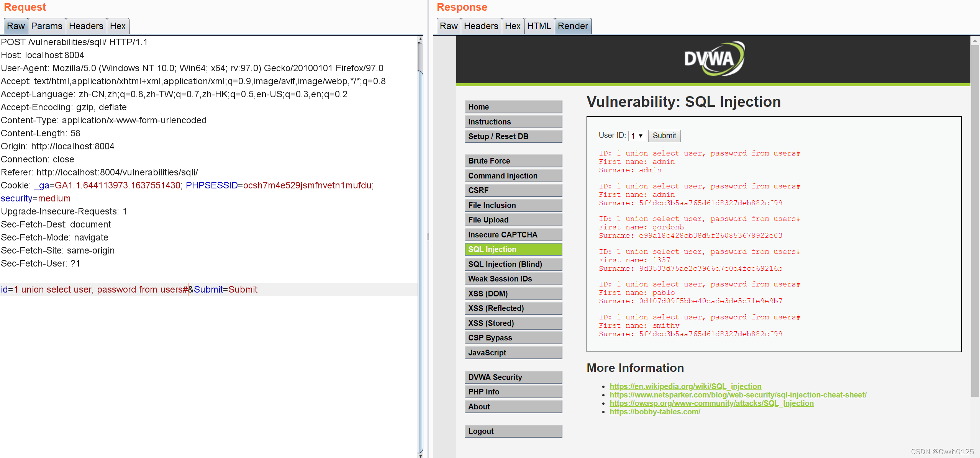This screenshot has width=980, height=458.
Task: Open the bobby-tables.com link
Action: tap(655, 412)
